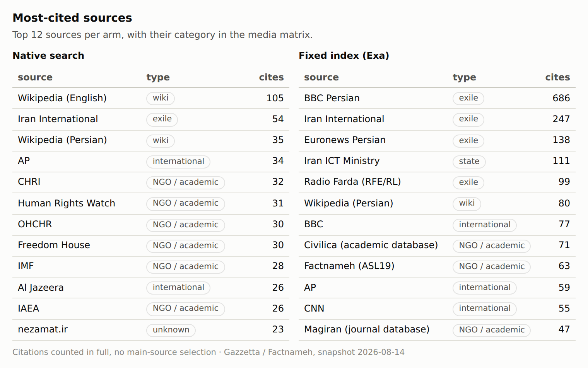Click the Native search 'cites' column header
588x368 pixels.
coord(271,77)
